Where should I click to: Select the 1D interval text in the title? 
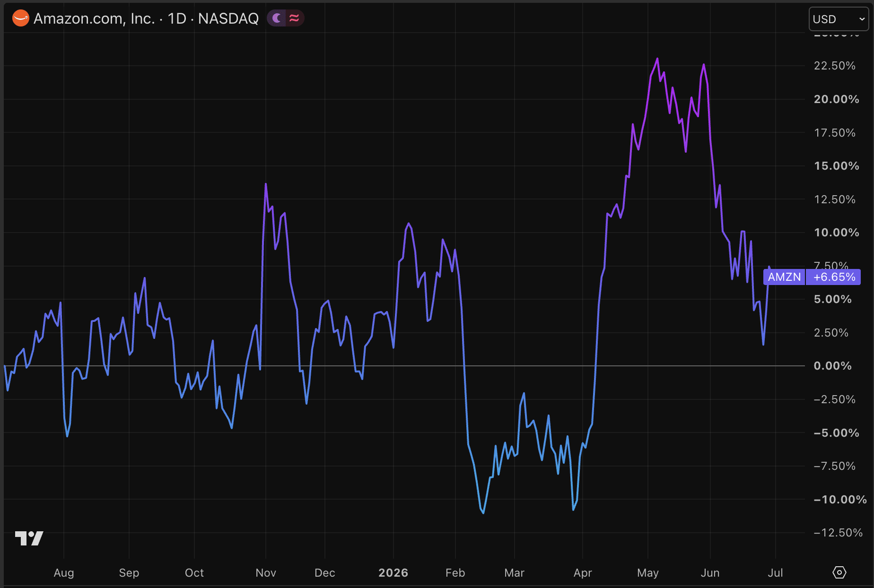point(177,18)
